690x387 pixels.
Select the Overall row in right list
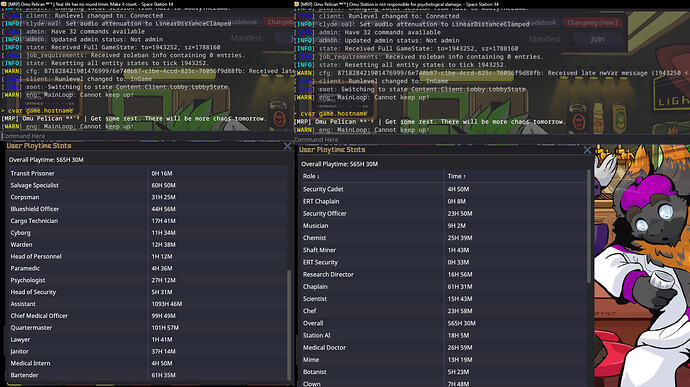click(x=444, y=324)
